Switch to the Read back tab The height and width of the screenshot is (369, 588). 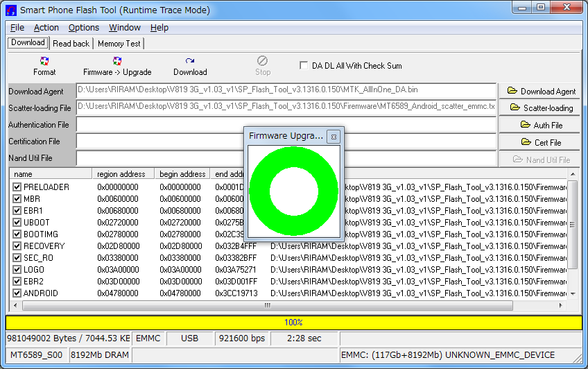tap(71, 44)
